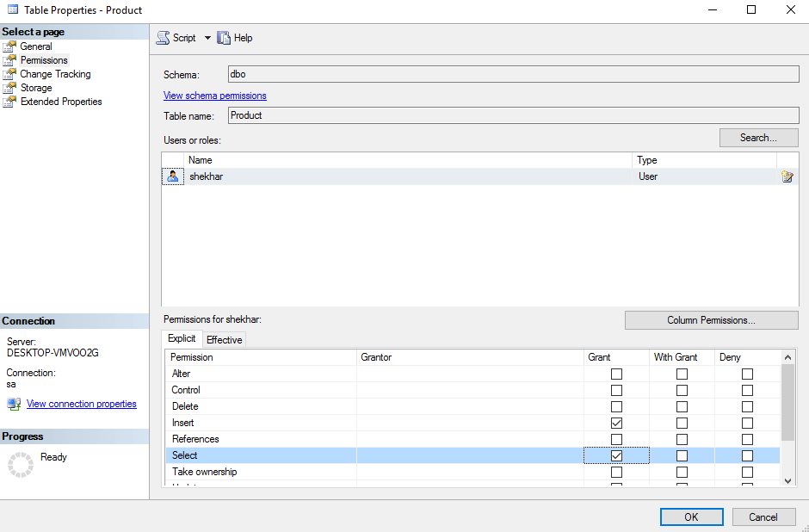Open Column Permissions settings
This screenshot has height=532, width=809.
click(711, 319)
